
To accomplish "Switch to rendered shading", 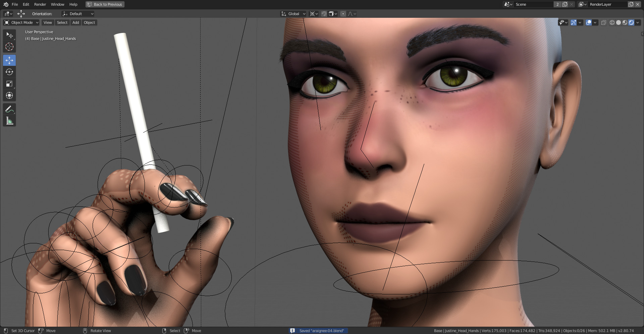I will (631, 22).
